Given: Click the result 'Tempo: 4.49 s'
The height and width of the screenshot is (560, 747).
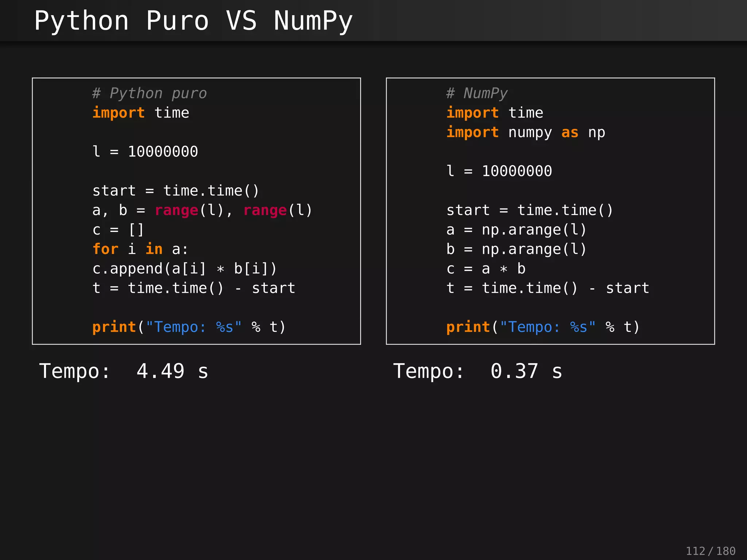Looking at the screenshot, I should click(124, 372).
